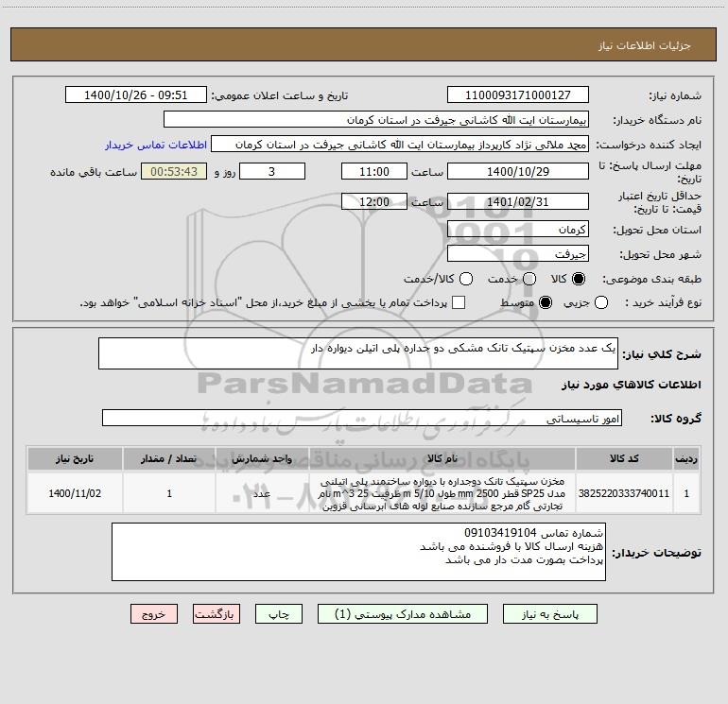Toggle the اسناد خزانه اسلامی payment checkbox
This screenshot has width=728, height=704.
(459, 302)
